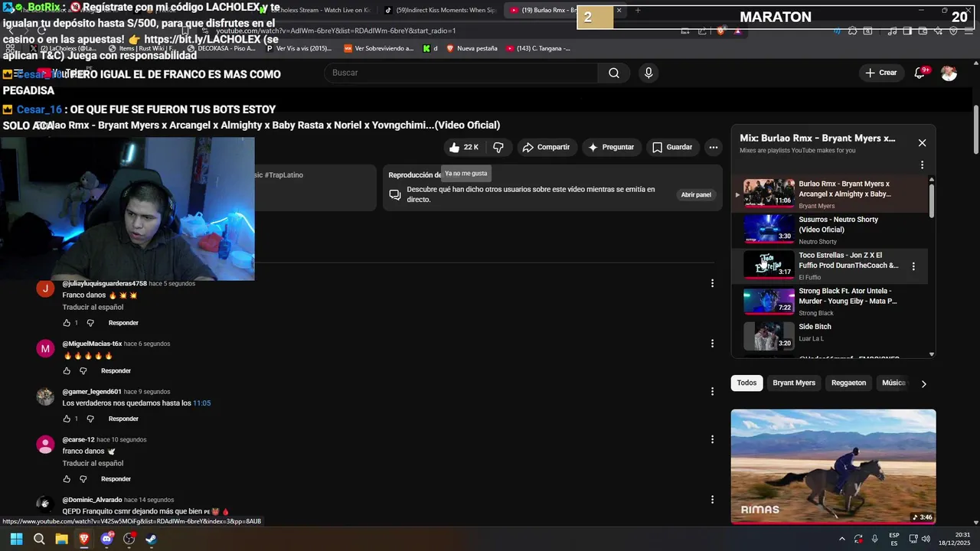The image size is (980, 551).
Task: Like carse-12's comment
Action: (x=67, y=479)
